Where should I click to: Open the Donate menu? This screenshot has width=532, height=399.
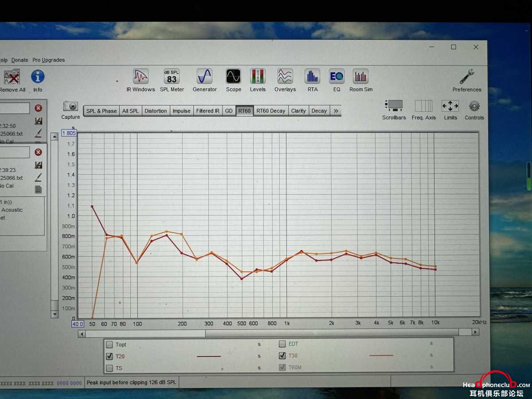(20, 60)
